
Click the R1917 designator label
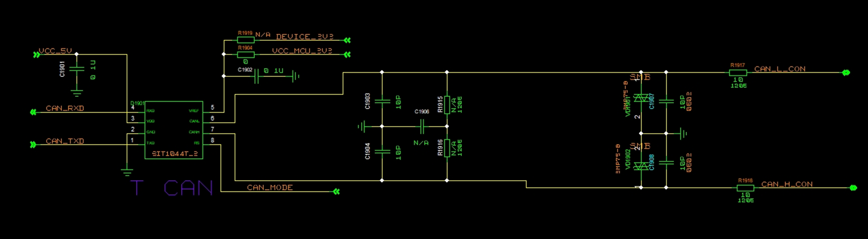[738, 65]
